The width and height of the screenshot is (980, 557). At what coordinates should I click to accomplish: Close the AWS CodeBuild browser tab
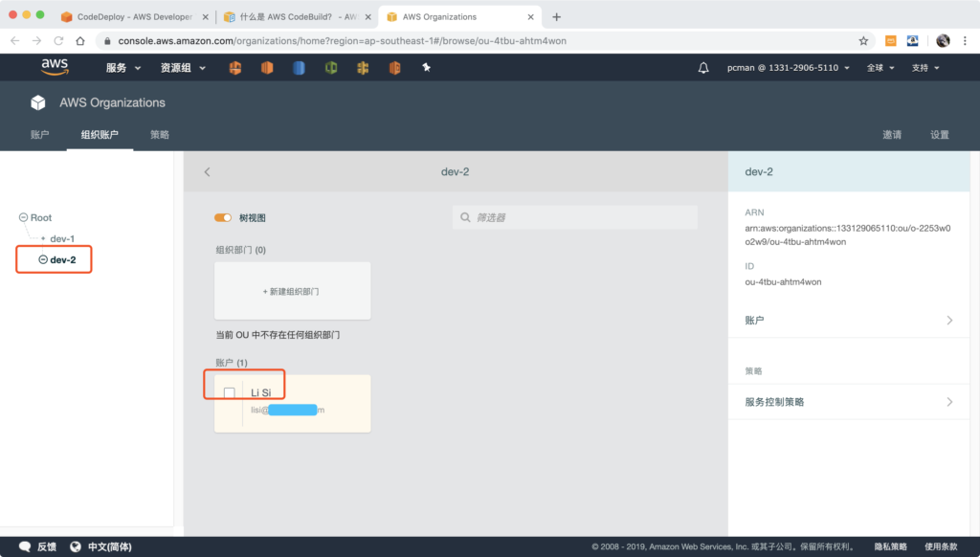pyautogui.click(x=367, y=17)
